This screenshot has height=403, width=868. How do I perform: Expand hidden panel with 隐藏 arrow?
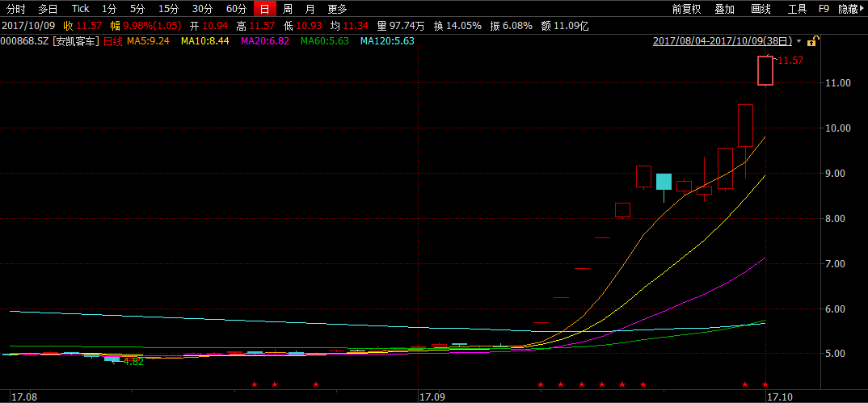point(851,9)
